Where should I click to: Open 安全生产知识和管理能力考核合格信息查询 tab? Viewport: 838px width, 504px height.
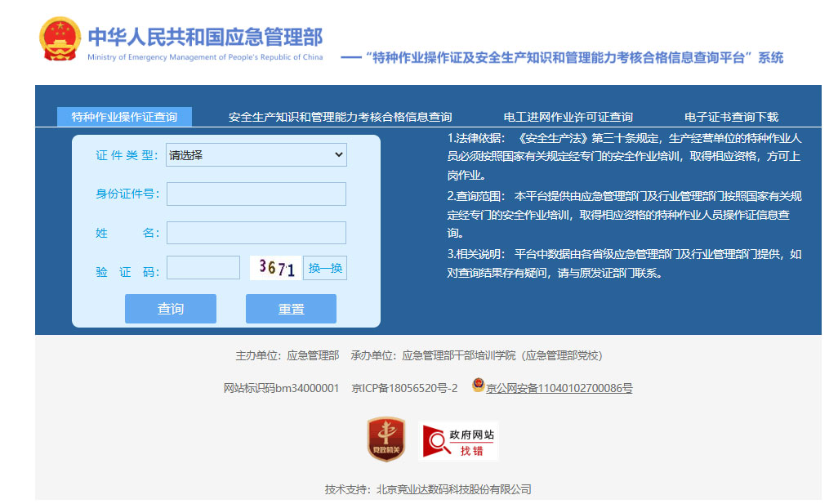(x=340, y=117)
